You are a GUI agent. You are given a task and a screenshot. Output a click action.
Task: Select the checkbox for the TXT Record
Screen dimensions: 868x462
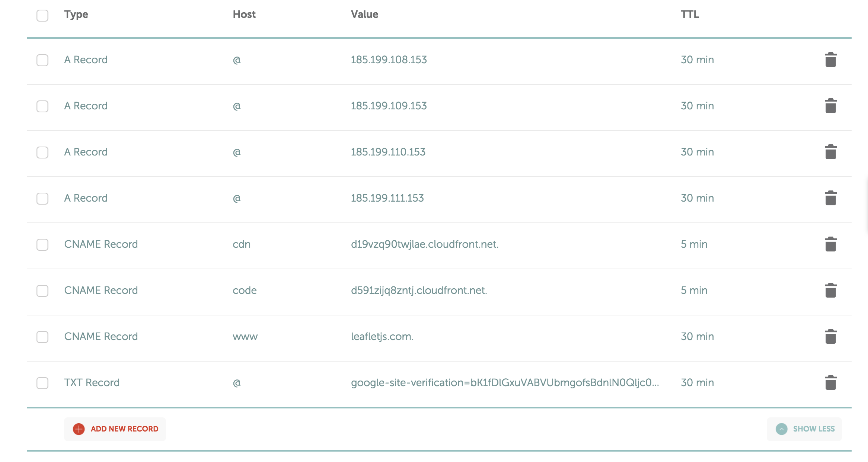pos(42,384)
